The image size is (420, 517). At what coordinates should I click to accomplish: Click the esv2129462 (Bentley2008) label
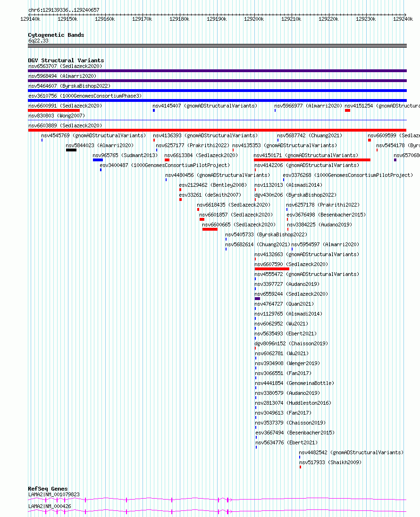pyautogui.click(x=213, y=185)
